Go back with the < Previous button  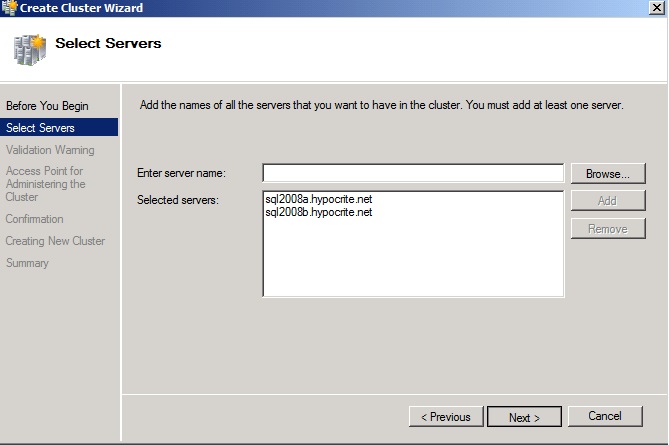tap(446, 416)
